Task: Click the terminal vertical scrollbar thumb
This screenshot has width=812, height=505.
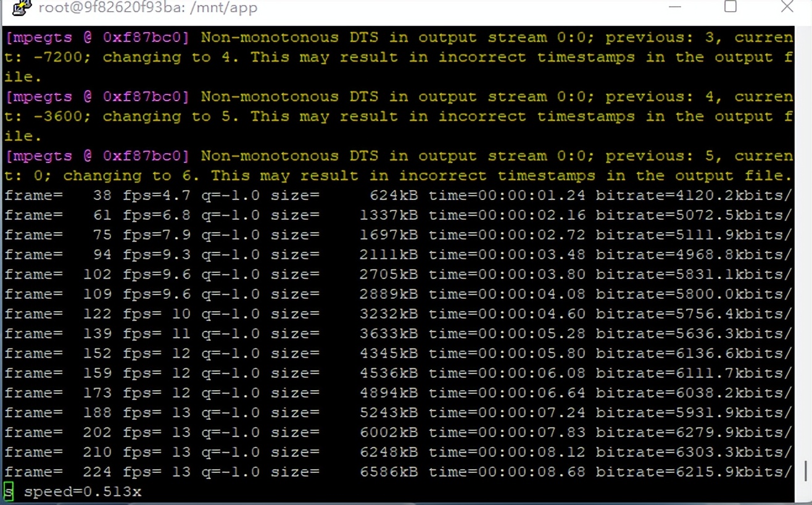Action: [805, 471]
